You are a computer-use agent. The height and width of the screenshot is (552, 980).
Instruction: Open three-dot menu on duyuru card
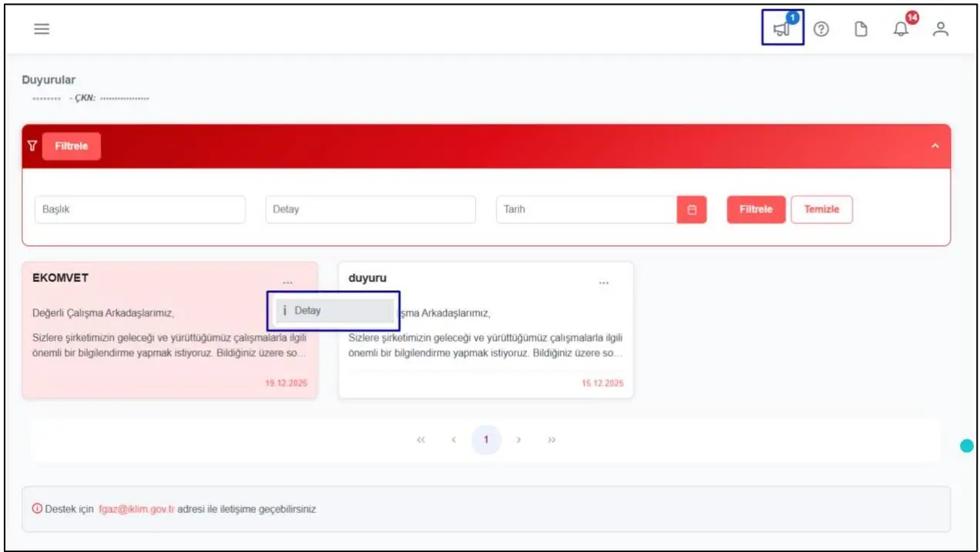[604, 283]
